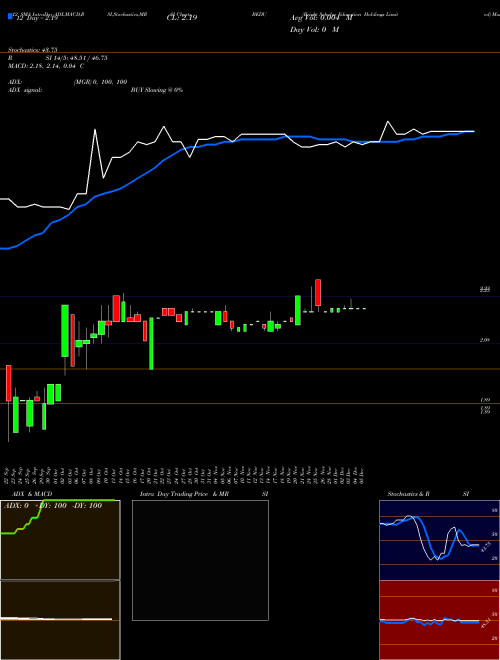Click the large green candlestick at early October

click(65, 331)
